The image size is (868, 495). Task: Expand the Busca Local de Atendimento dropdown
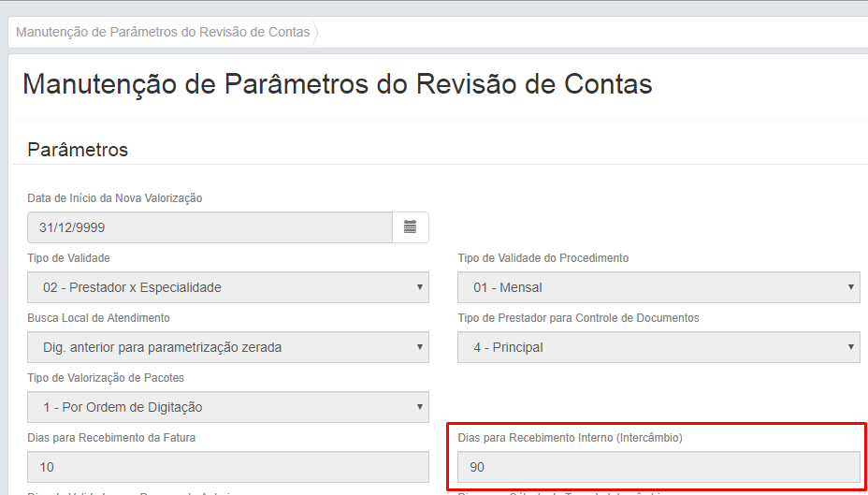[x=228, y=347]
